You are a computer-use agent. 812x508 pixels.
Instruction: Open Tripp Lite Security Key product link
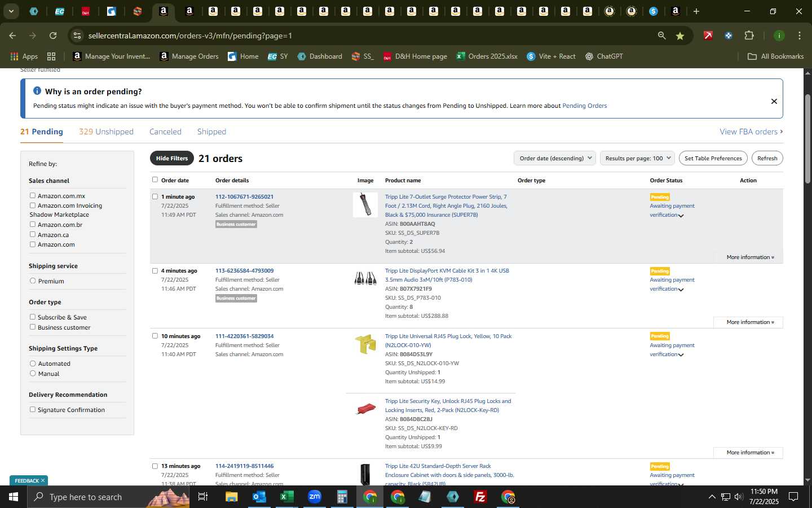tap(448, 406)
